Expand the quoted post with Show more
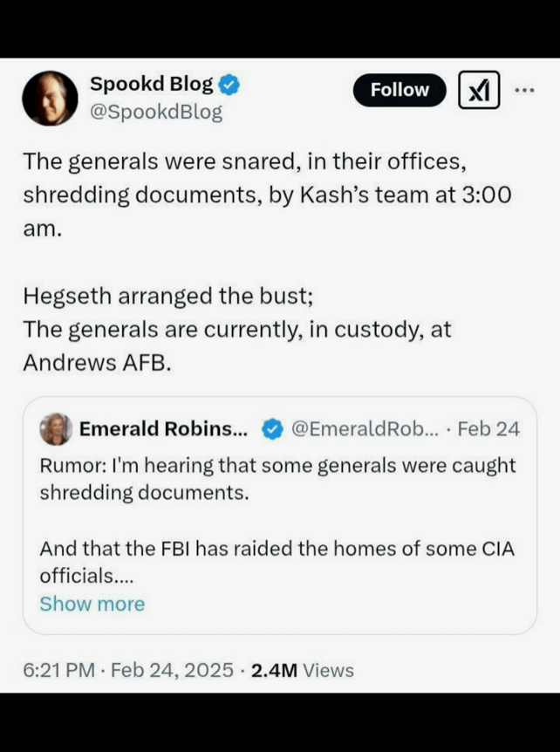The image size is (560, 752). click(x=92, y=604)
